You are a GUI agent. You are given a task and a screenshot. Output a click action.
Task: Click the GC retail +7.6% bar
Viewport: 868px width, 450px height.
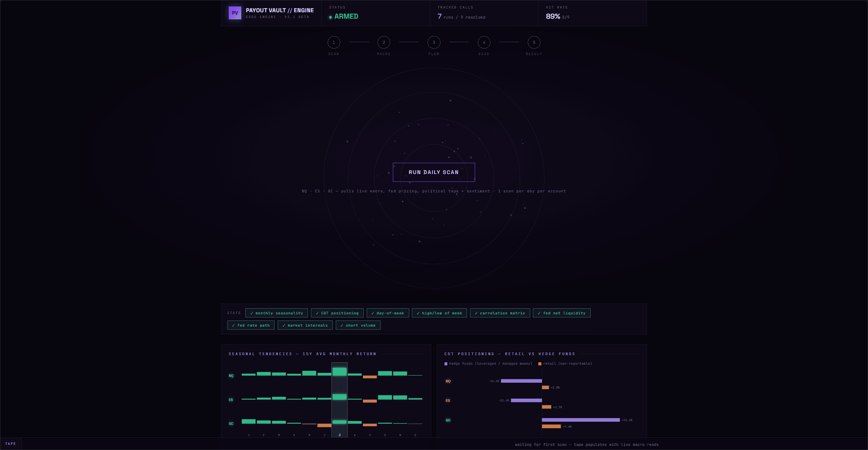click(551, 427)
